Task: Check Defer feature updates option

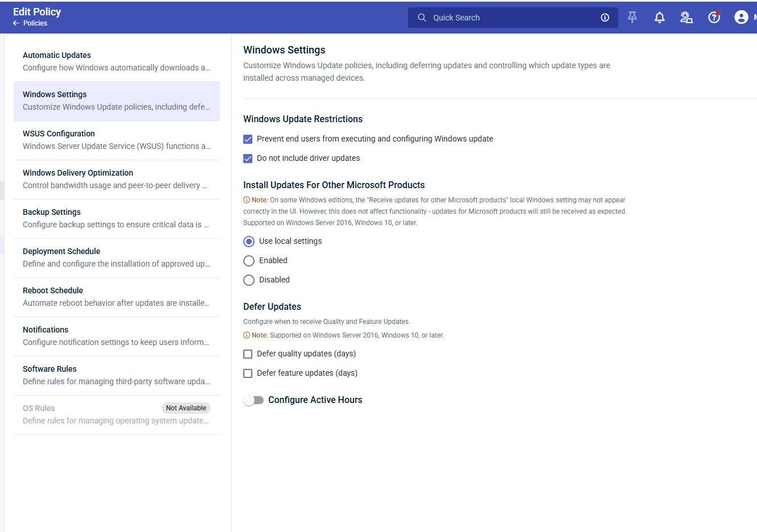Action: (248, 373)
